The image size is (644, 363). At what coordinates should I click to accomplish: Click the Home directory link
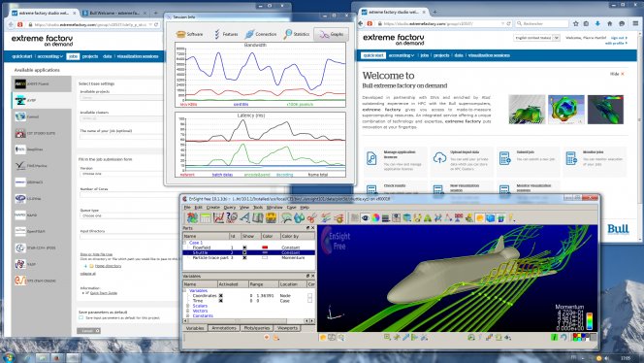[108, 266]
